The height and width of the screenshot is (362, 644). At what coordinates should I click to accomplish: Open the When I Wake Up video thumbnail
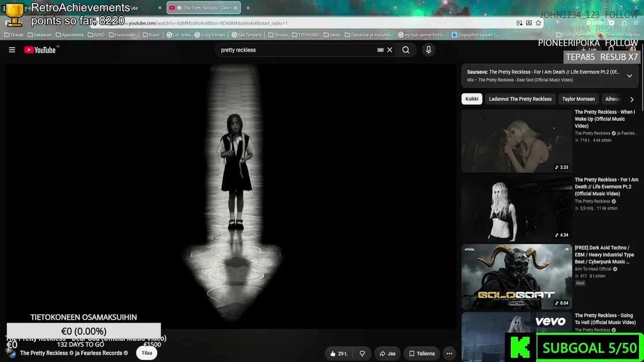pos(517,141)
